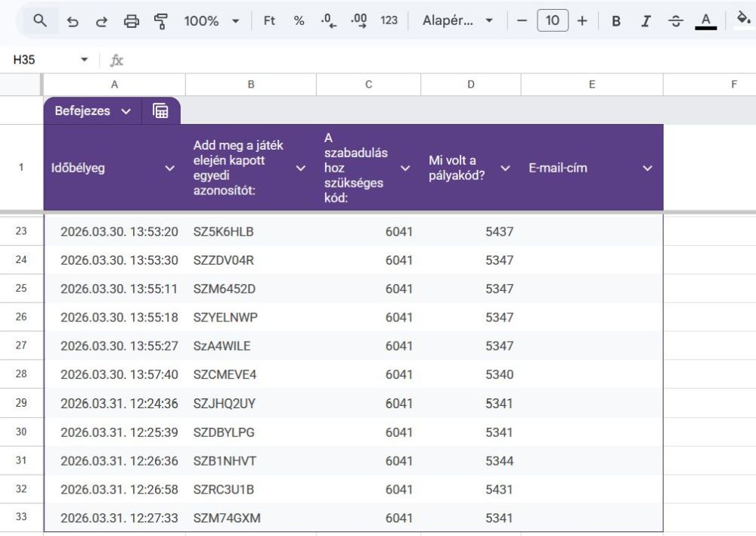Toggle strikethrough formatting
The width and height of the screenshot is (756, 536).
pyautogui.click(x=675, y=21)
